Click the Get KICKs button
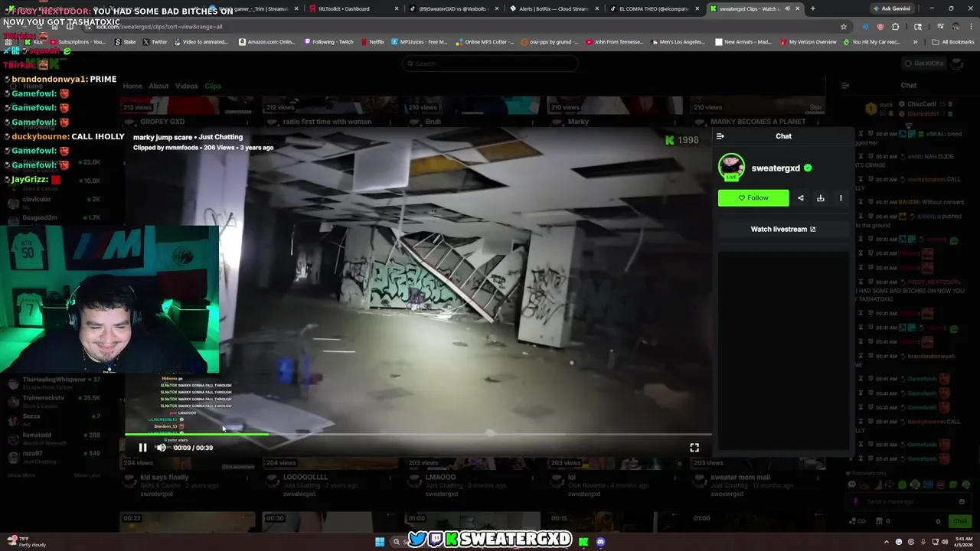 [924, 64]
